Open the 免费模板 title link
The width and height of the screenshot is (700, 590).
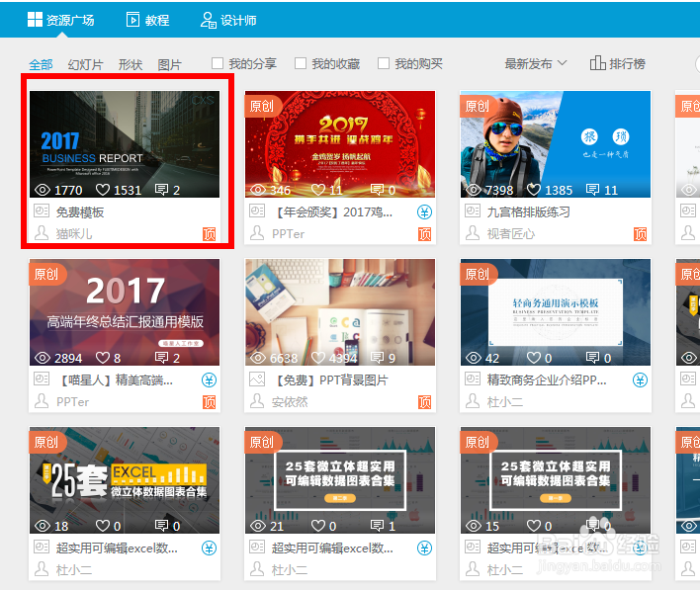[80, 212]
